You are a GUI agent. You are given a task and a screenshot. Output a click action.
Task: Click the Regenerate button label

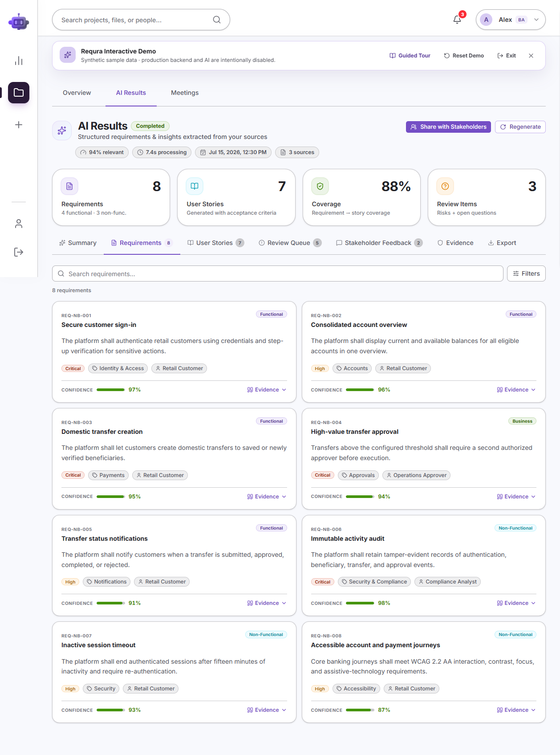click(x=525, y=127)
